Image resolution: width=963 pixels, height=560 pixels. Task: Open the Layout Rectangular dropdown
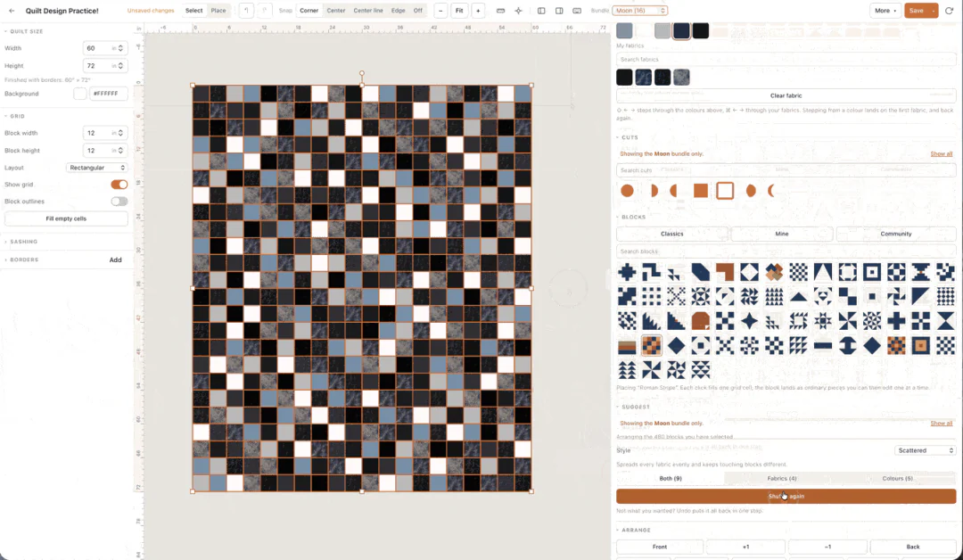coord(97,168)
